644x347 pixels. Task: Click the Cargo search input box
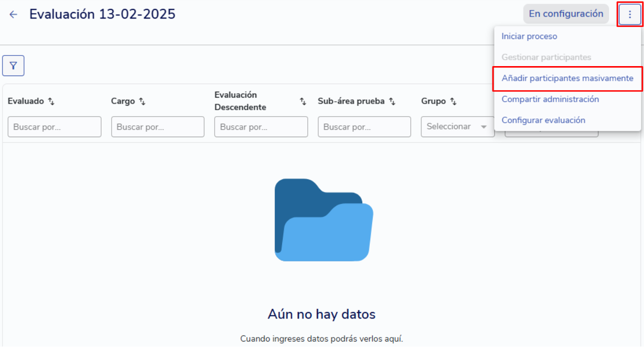pyautogui.click(x=158, y=127)
